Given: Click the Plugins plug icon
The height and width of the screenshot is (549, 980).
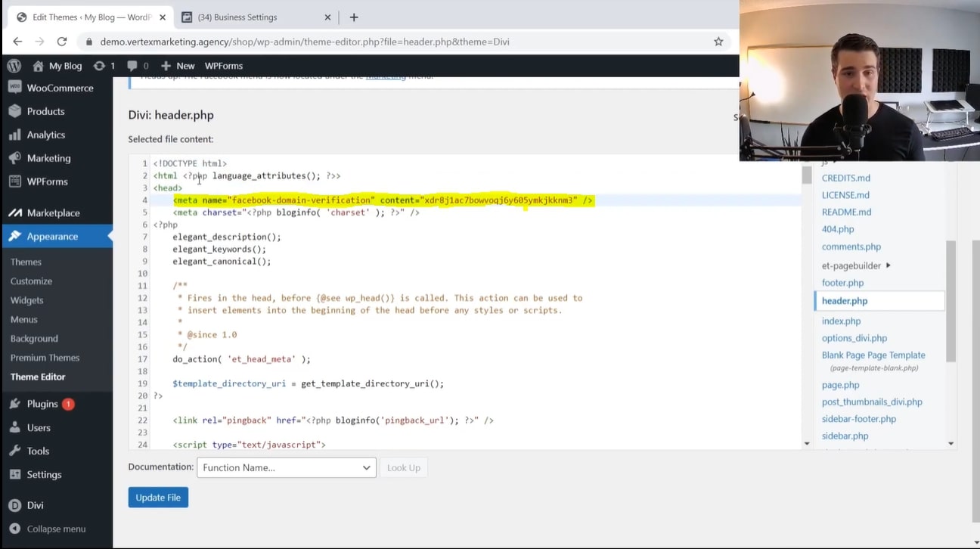Looking at the screenshot, I should pos(14,404).
